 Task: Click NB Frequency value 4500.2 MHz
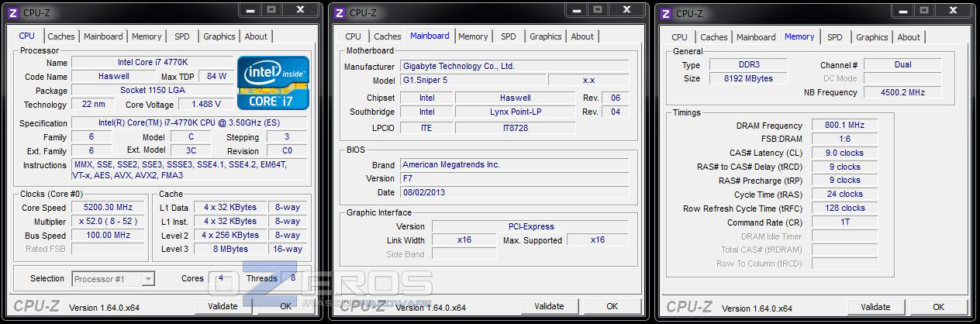click(x=902, y=93)
